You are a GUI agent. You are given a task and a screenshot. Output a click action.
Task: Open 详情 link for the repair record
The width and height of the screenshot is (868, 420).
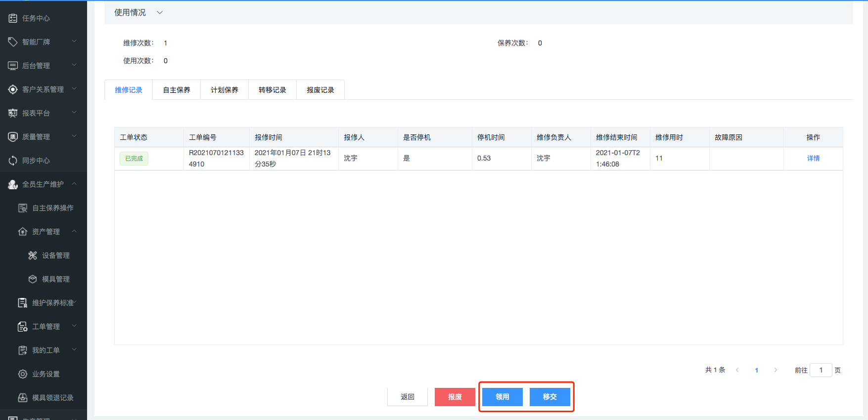point(813,158)
